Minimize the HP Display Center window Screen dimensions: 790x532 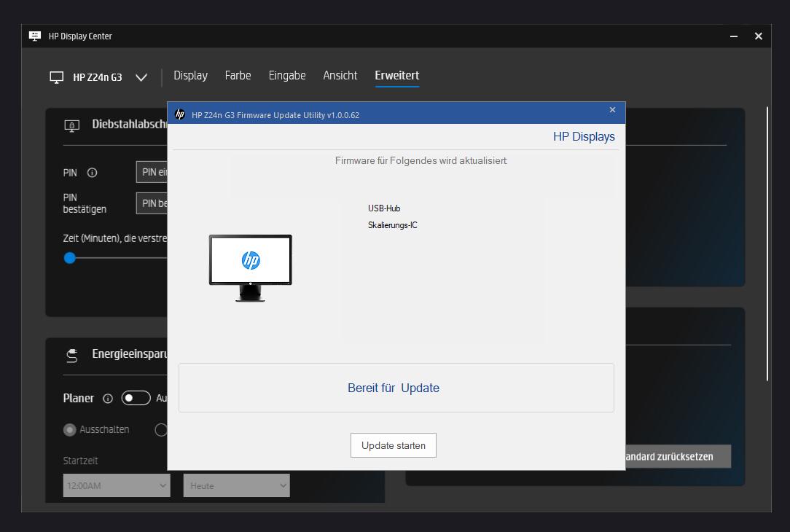pos(734,36)
